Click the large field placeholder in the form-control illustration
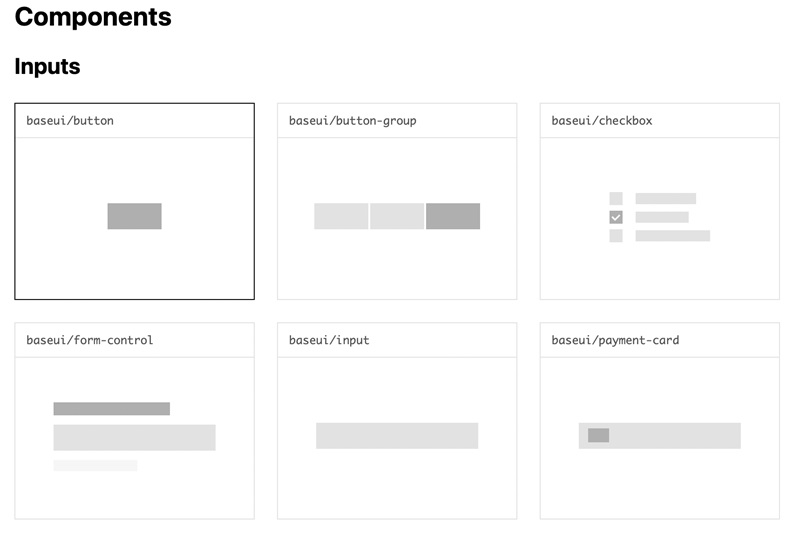Screen dimensions: 800x533 click(135, 438)
